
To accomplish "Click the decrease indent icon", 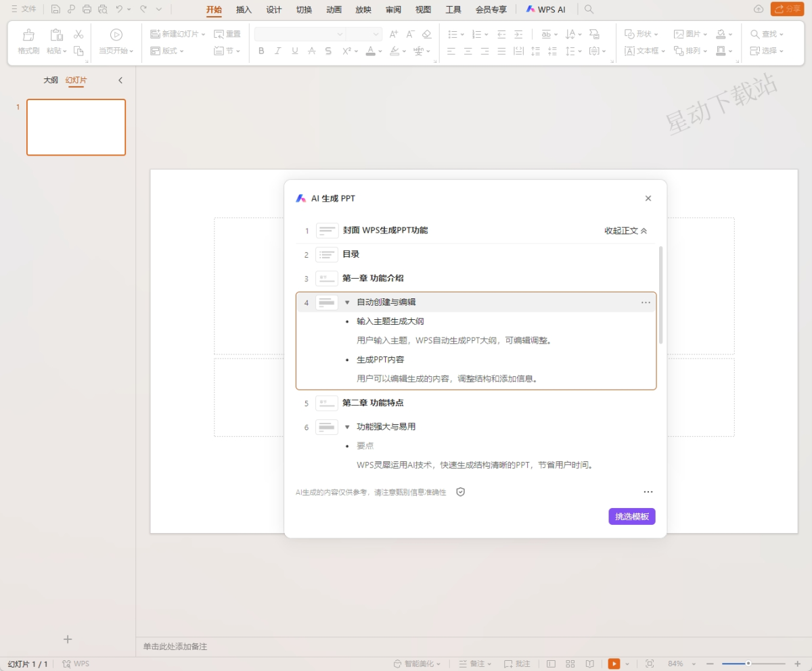I will point(501,34).
